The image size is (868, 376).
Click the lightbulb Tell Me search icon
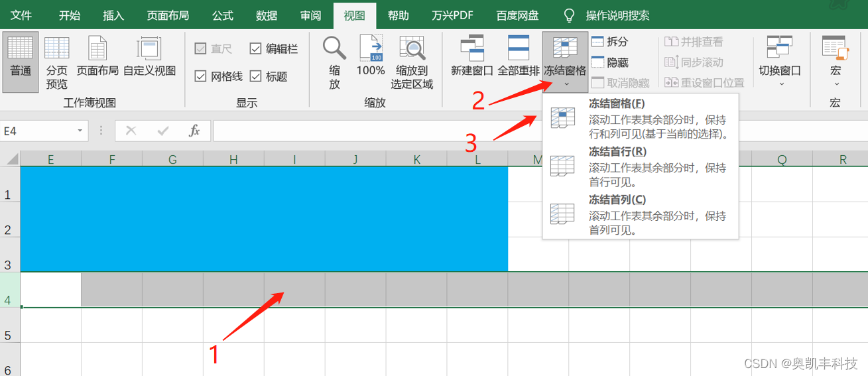click(x=569, y=15)
